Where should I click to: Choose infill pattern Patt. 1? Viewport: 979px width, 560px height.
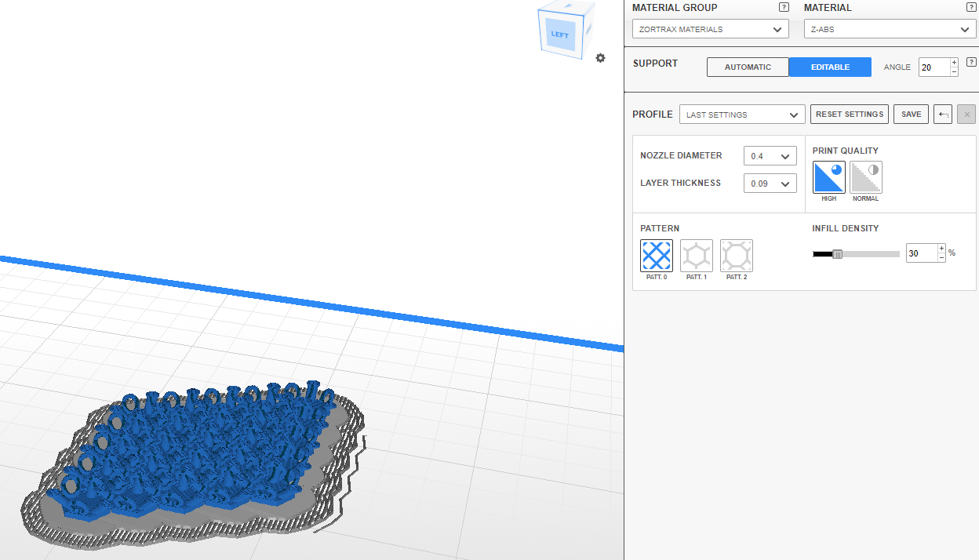[697, 256]
